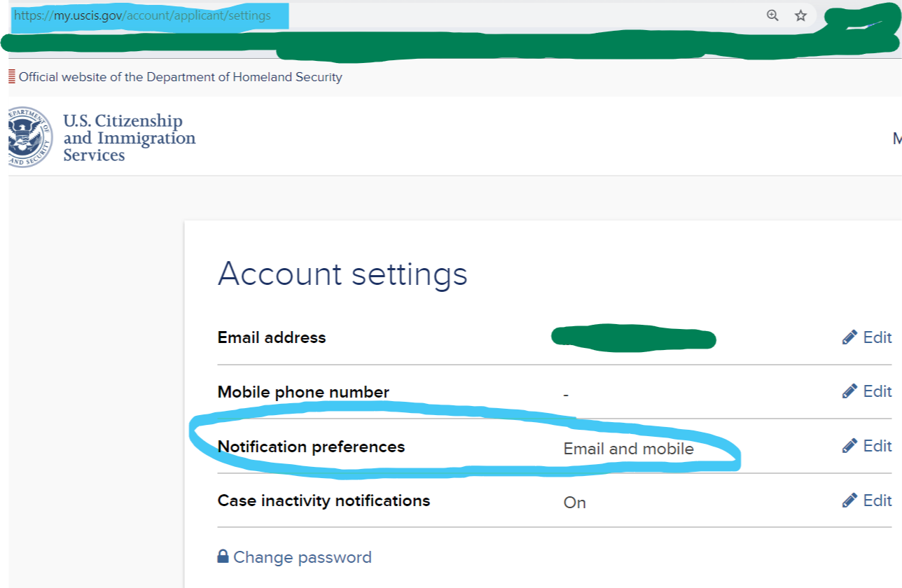
Task: Click the Account settings heading
Action: click(342, 274)
